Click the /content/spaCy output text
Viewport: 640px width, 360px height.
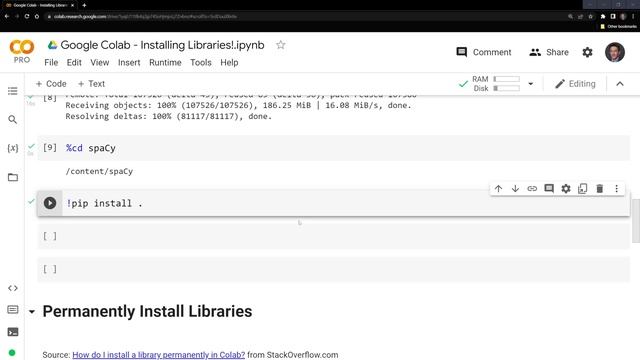(99, 171)
